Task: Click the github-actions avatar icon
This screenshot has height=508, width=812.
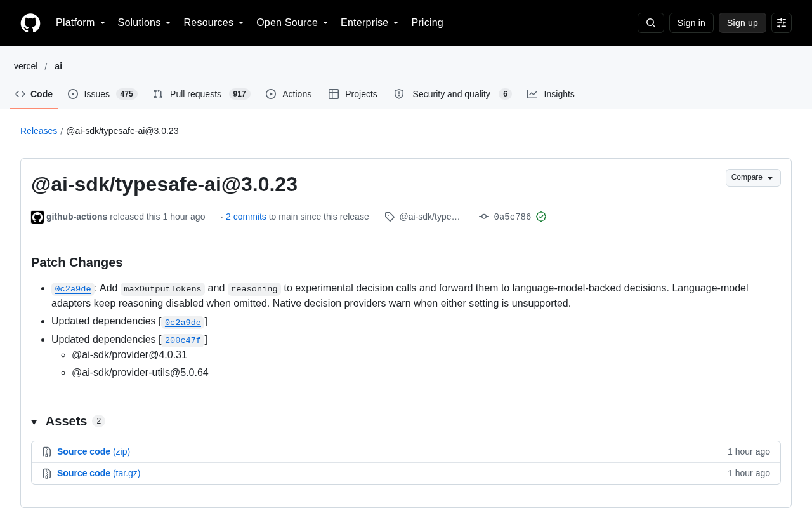Action: tap(37, 217)
